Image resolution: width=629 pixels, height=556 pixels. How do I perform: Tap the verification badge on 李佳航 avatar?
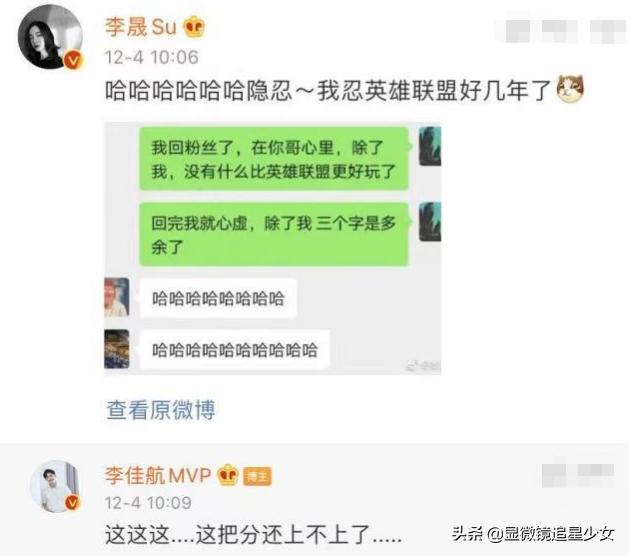tap(72, 503)
